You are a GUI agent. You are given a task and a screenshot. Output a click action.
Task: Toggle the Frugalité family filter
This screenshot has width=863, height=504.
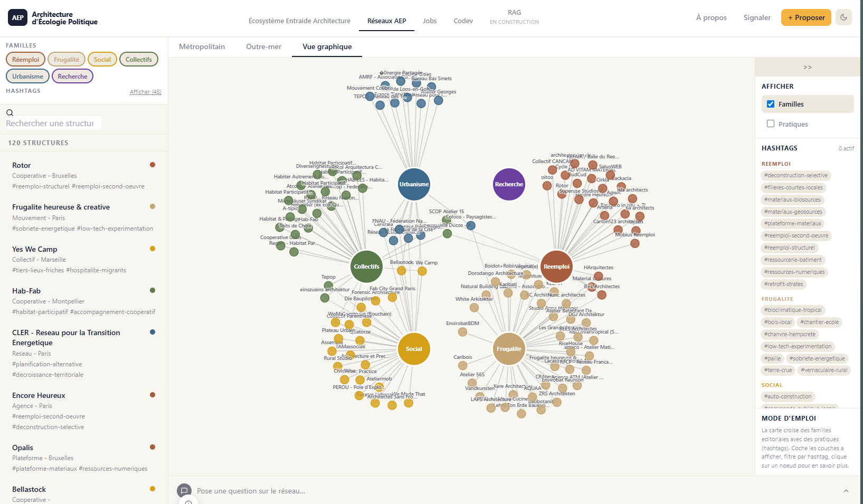67,60
